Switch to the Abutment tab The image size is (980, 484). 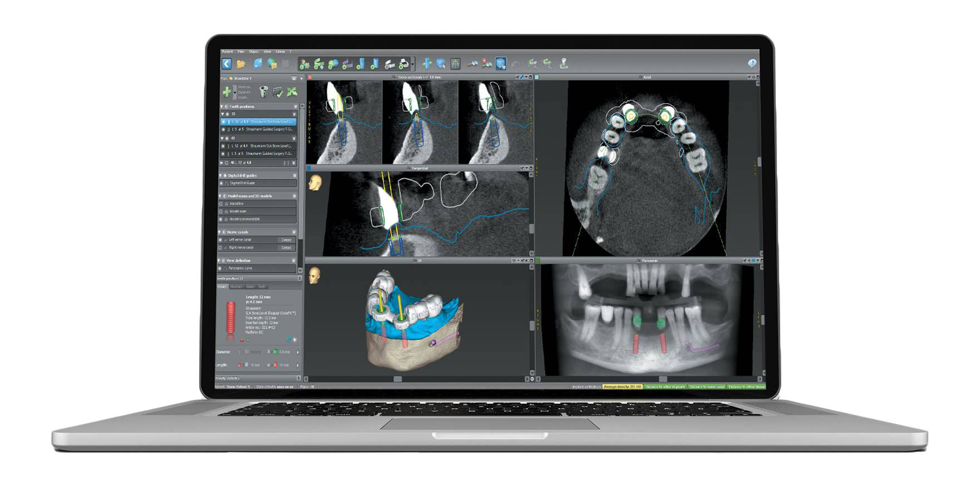[x=236, y=286]
